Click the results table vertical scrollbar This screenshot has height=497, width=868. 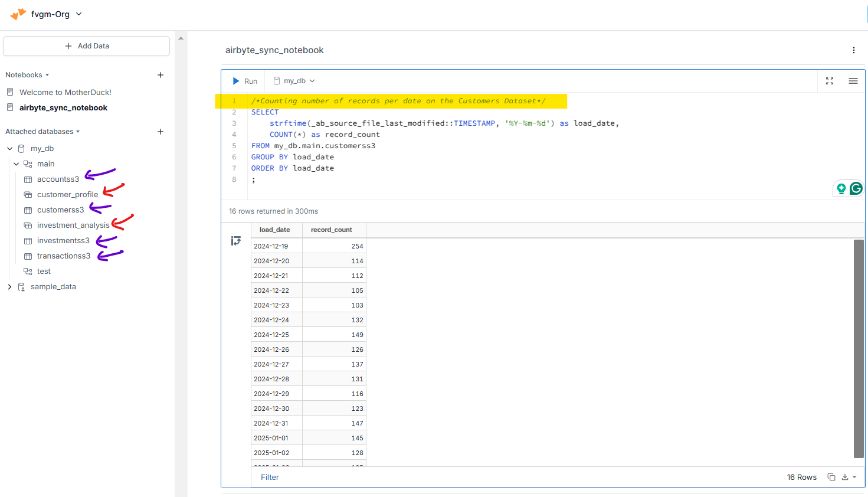[859, 348]
